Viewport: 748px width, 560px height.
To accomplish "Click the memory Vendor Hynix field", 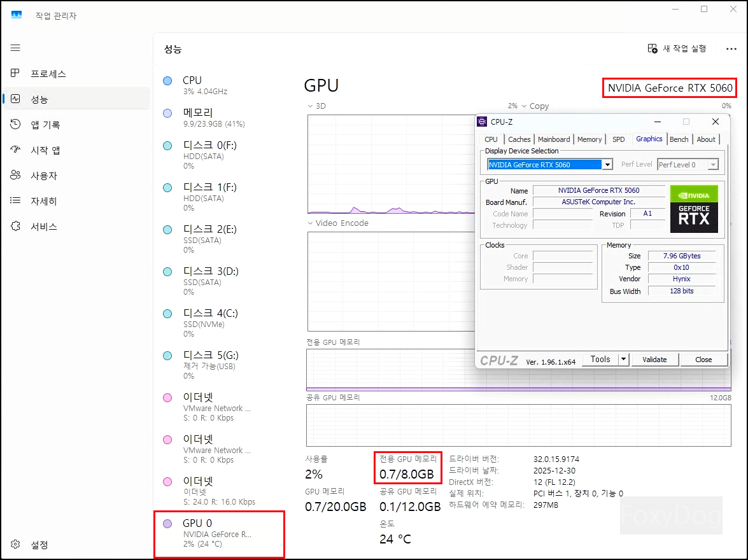I will click(682, 279).
